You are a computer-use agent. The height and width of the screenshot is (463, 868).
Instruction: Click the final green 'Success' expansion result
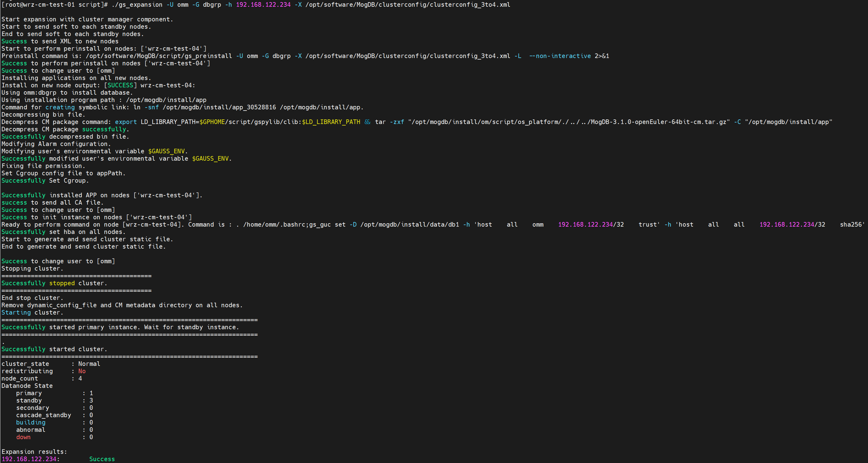tap(102, 459)
